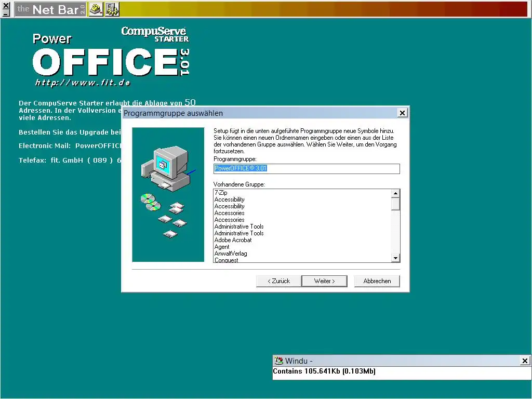Screen dimensions: 532x399
Task: Click the second Net Bar gear icon
Action: coord(112,9)
